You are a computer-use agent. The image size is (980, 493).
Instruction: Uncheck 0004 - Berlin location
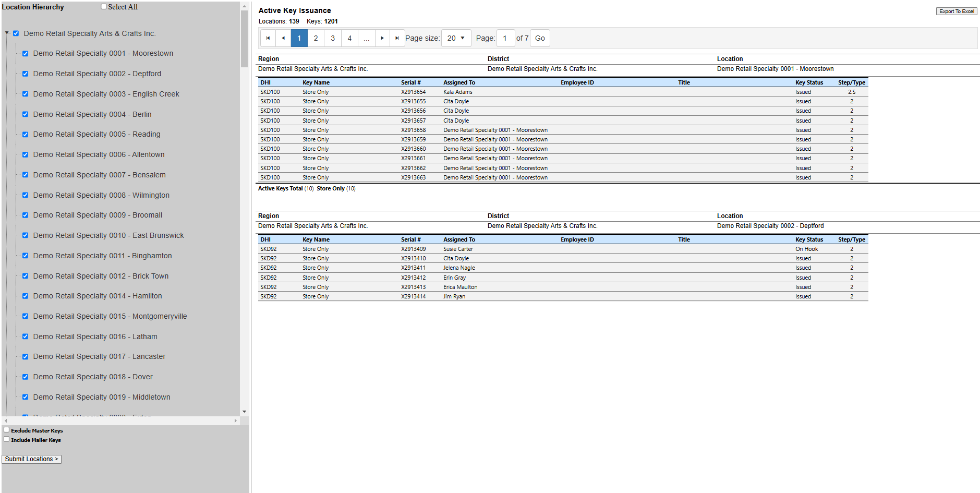pyautogui.click(x=25, y=114)
